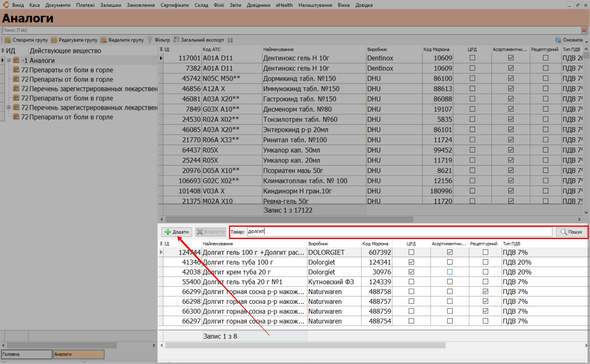
Task: Expand the -1 Аналоги tree node
Action: tap(9, 60)
